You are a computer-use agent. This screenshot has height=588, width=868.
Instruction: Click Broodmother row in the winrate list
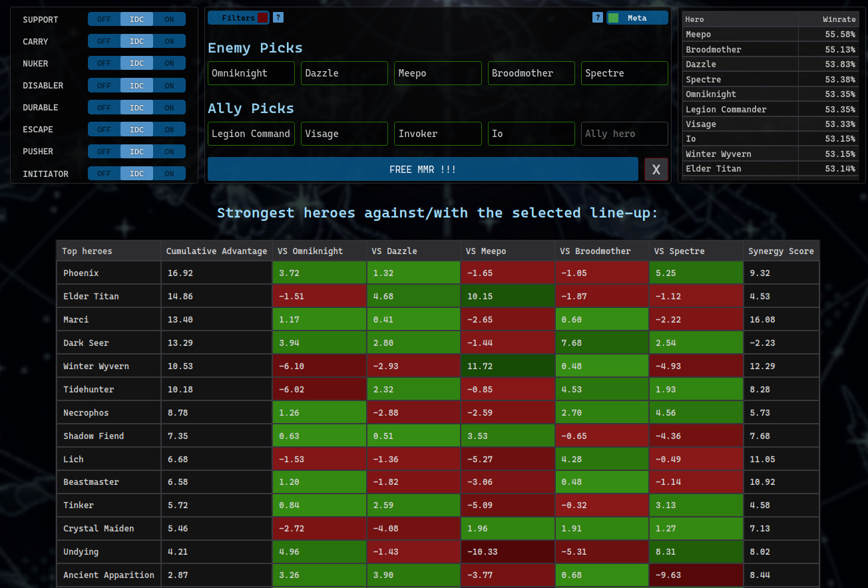tap(770, 49)
